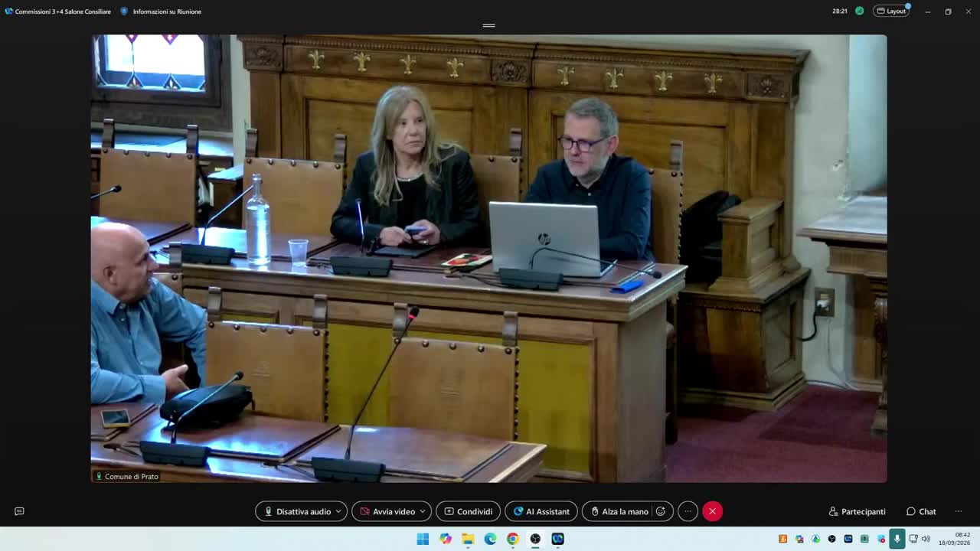The width and height of the screenshot is (980, 551).
Task: Click the Comune di Prato name label
Action: [126, 476]
